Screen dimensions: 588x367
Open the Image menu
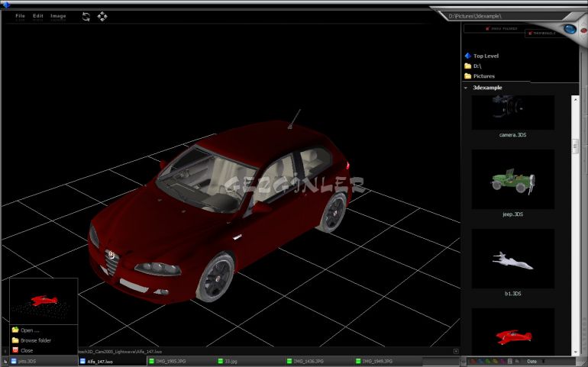pos(58,16)
